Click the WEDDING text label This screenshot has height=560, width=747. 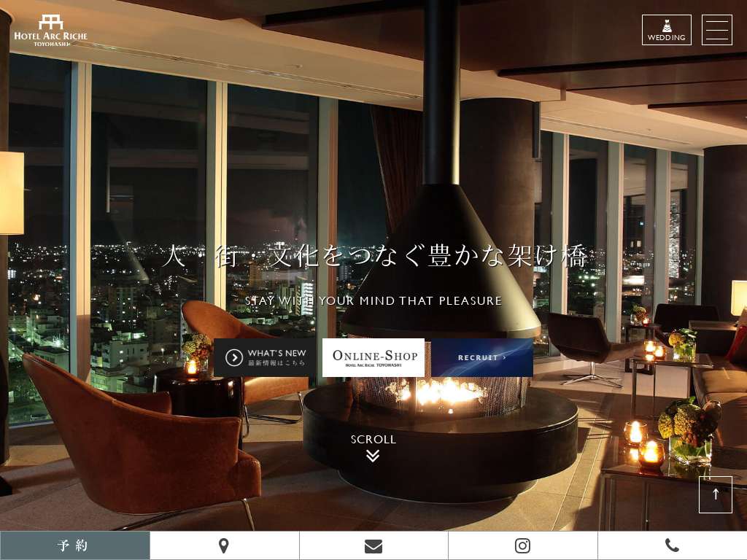[x=666, y=37]
